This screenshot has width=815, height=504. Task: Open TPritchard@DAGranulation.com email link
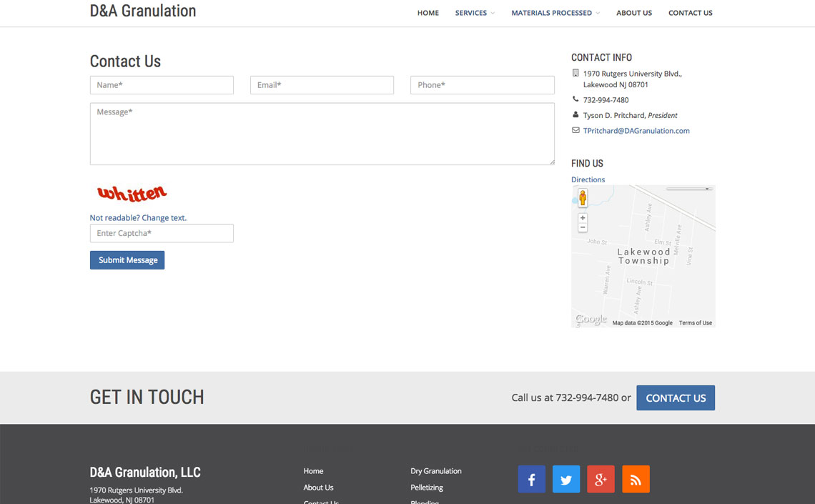click(636, 130)
